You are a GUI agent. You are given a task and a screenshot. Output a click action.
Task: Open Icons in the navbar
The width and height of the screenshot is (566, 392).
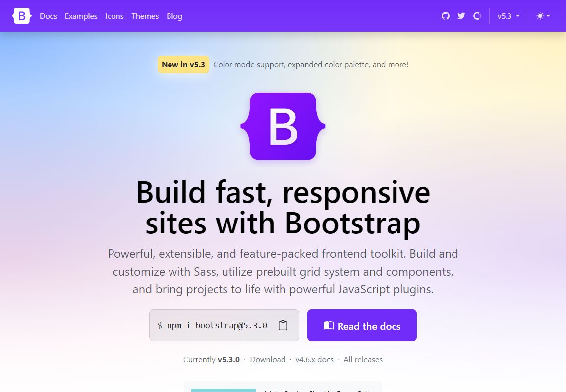(x=114, y=16)
